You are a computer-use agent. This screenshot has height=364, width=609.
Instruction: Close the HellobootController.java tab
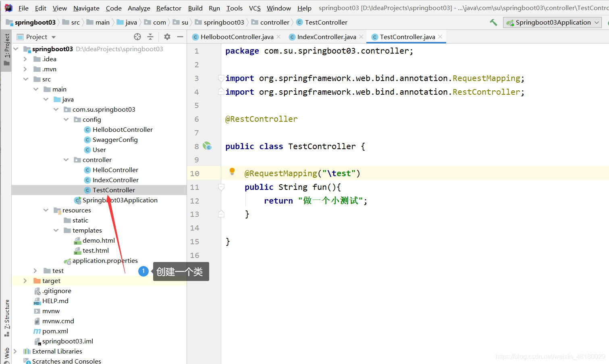(279, 37)
